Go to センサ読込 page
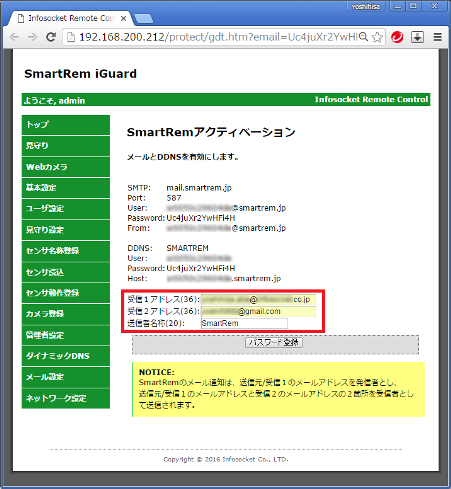 click(x=66, y=272)
